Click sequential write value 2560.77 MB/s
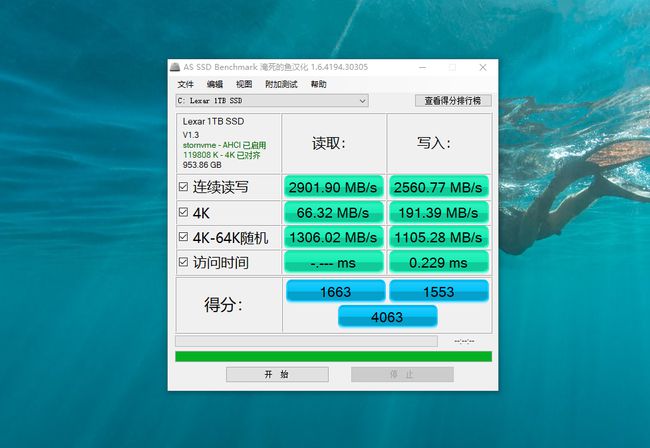Viewport: 650px width, 448px height. [x=438, y=187]
